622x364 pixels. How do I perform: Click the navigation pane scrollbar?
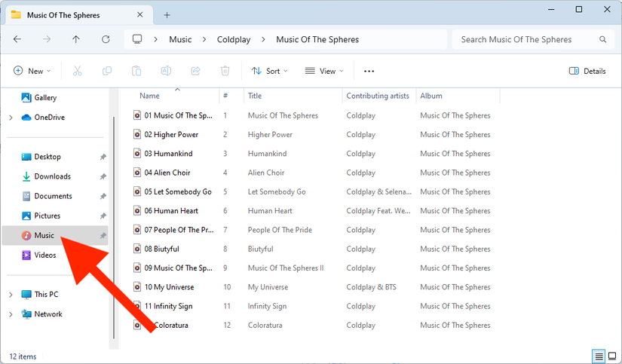point(114,227)
